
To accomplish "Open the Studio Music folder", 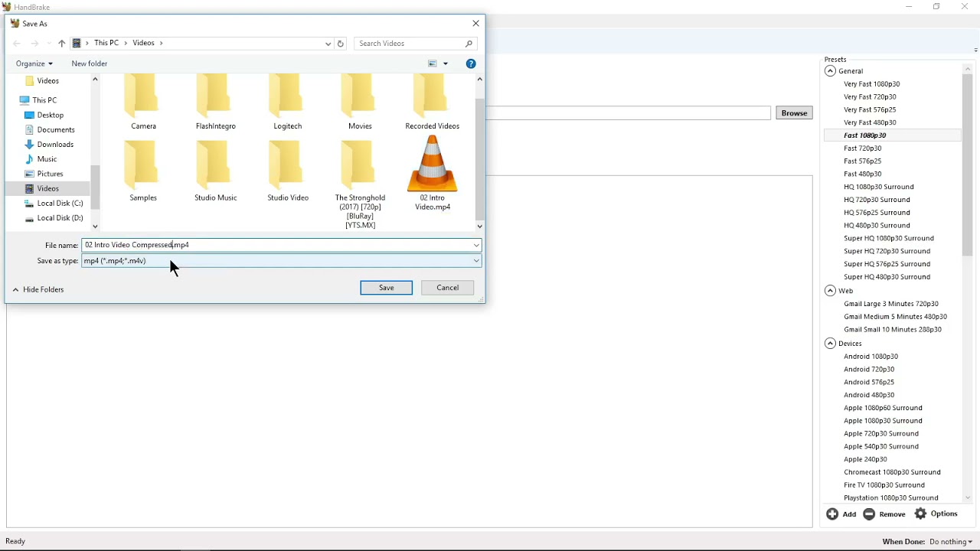I will [x=215, y=171].
